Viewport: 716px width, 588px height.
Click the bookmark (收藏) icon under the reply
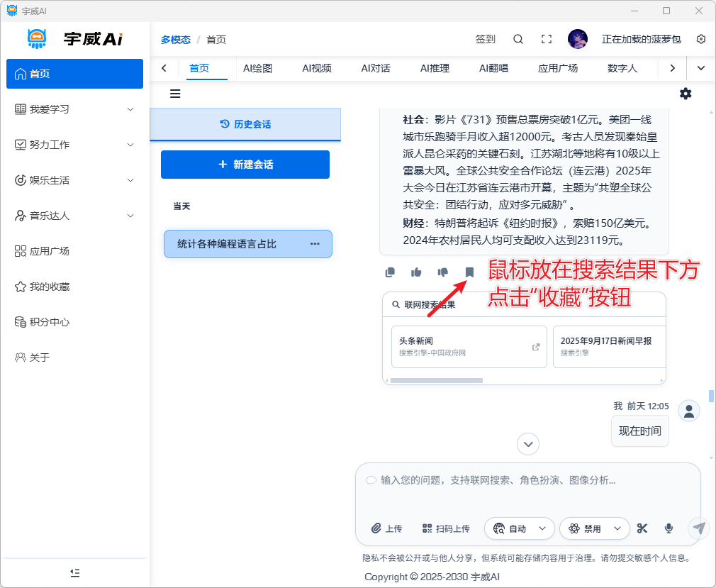(x=469, y=272)
